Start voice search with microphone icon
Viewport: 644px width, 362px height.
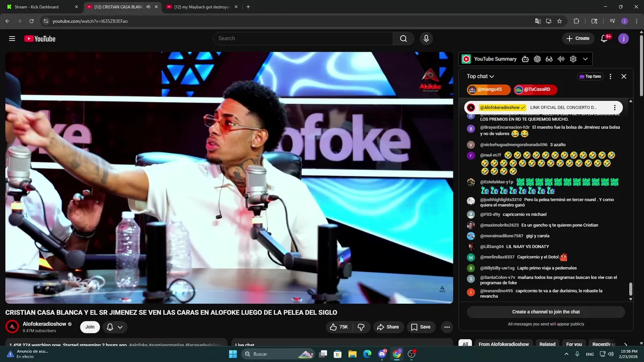click(x=426, y=39)
